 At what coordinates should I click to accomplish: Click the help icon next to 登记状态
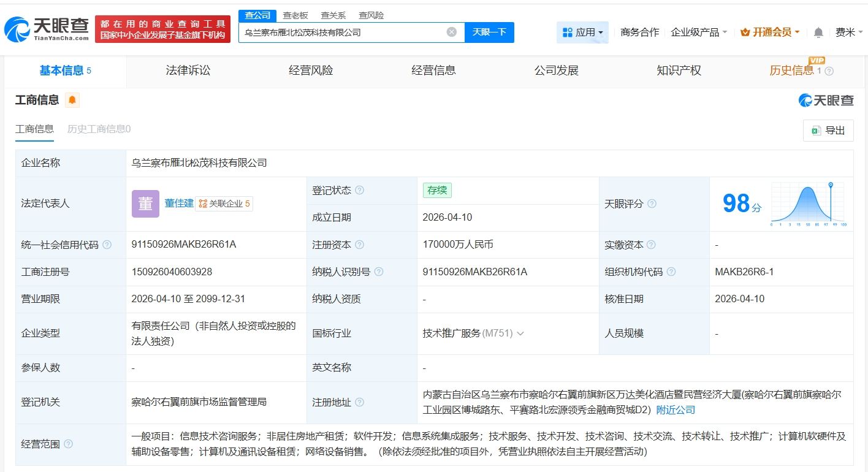point(360,191)
